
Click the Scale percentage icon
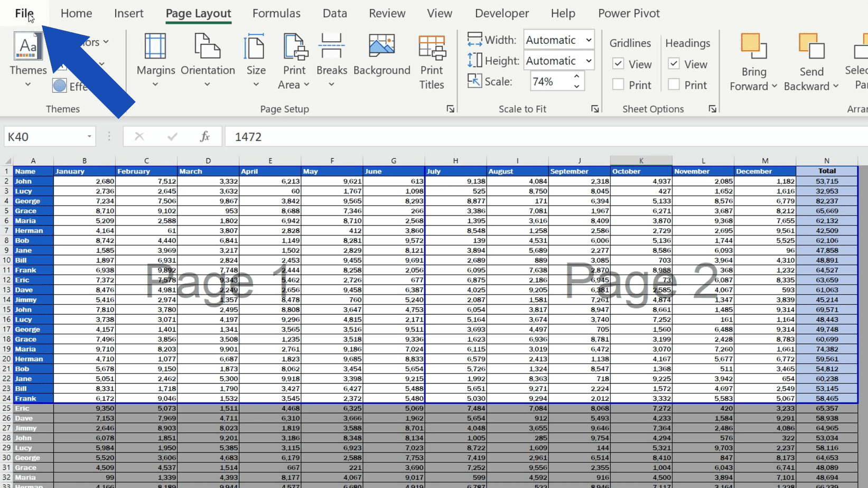pyautogui.click(x=474, y=81)
